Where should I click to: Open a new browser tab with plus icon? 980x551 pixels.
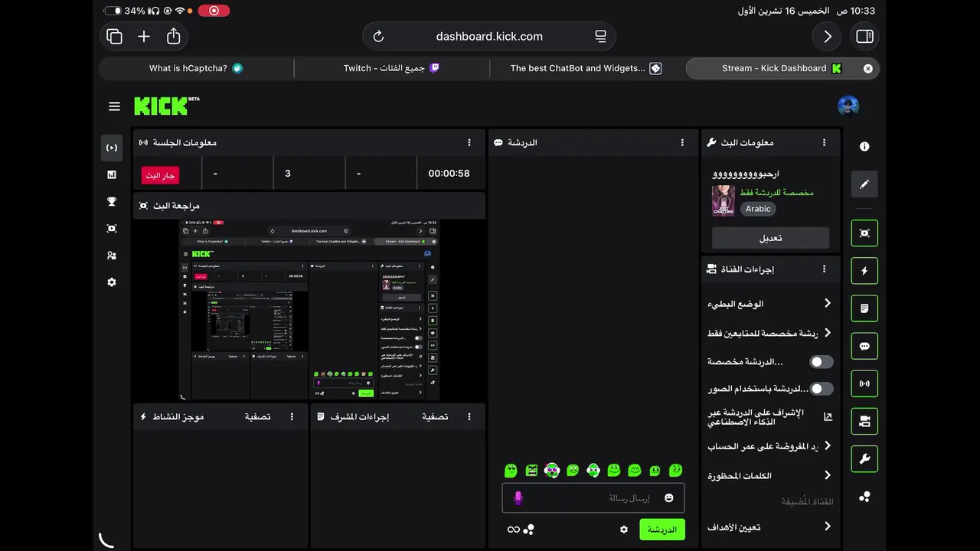[144, 36]
